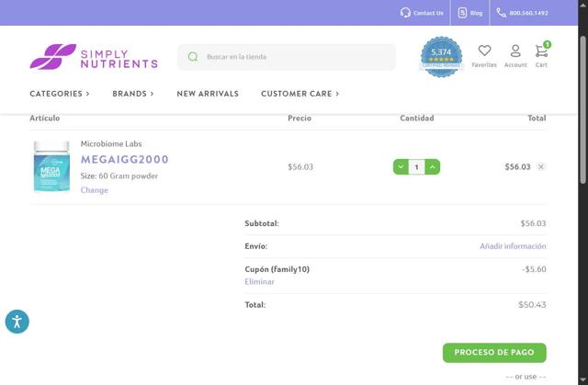Decrease quantity with down arrow
Screen dimensions: 588x385
pos(401,167)
